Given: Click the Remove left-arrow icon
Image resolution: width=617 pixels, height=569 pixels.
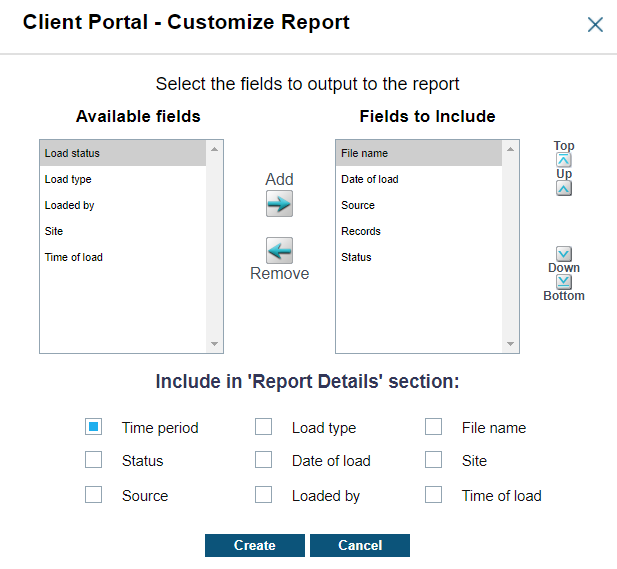Looking at the screenshot, I should (x=279, y=250).
